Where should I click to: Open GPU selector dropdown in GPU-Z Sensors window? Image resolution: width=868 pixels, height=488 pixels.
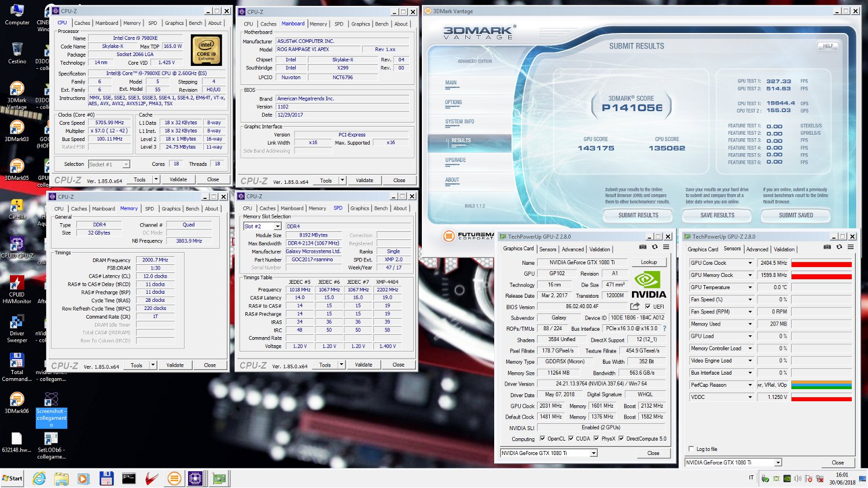pyautogui.click(x=778, y=463)
